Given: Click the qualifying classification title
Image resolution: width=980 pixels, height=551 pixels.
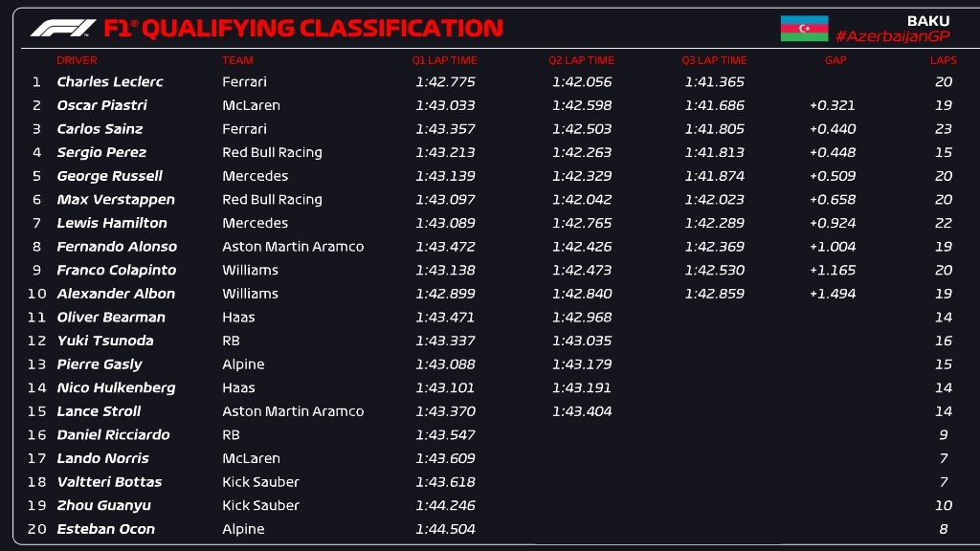Looking at the screenshot, I should coord(303,28).
